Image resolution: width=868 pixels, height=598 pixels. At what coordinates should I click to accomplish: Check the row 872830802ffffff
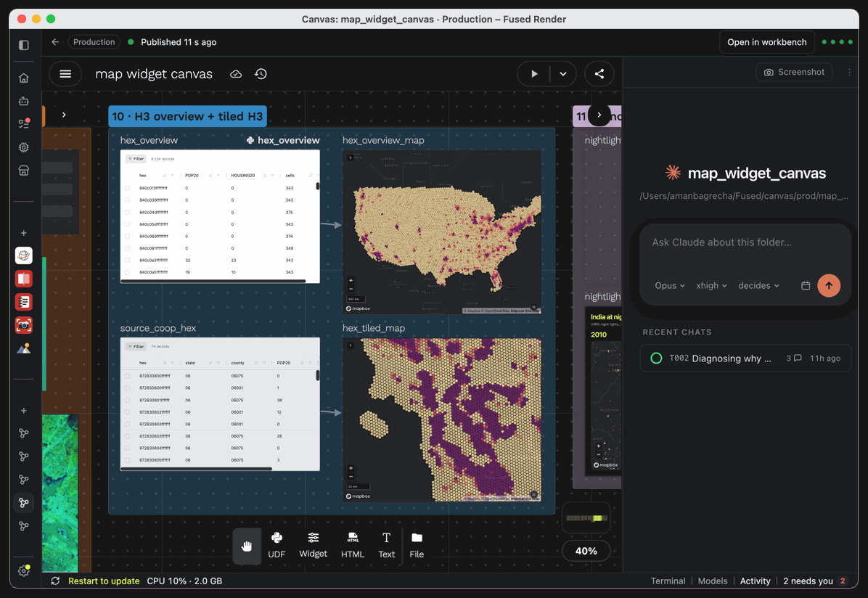coord(128,412)
